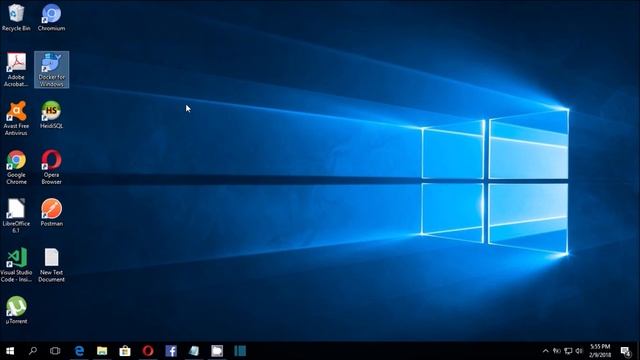Select the Avast Free Antivirus shortcut
640x360 pixels.
click(16, 118)
